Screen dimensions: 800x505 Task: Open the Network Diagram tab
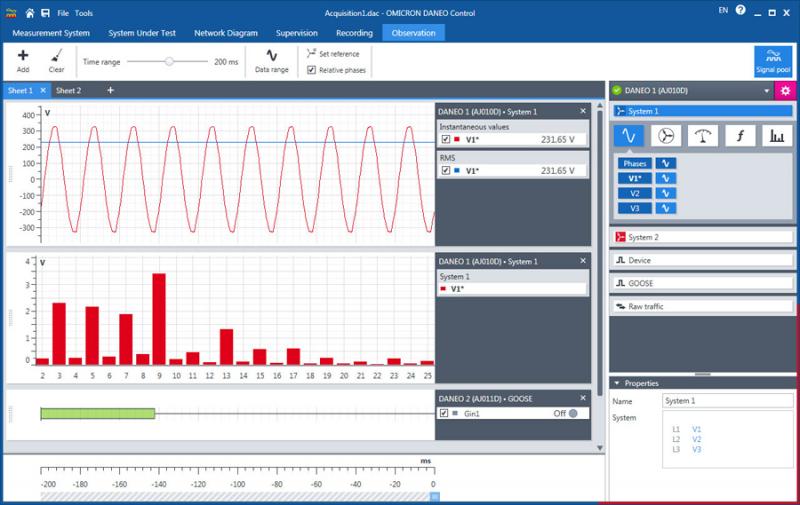(226, 33)
